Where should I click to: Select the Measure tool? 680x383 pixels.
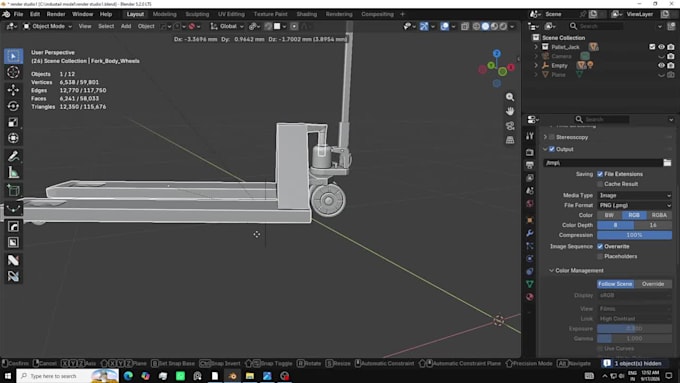click(13, 173)
